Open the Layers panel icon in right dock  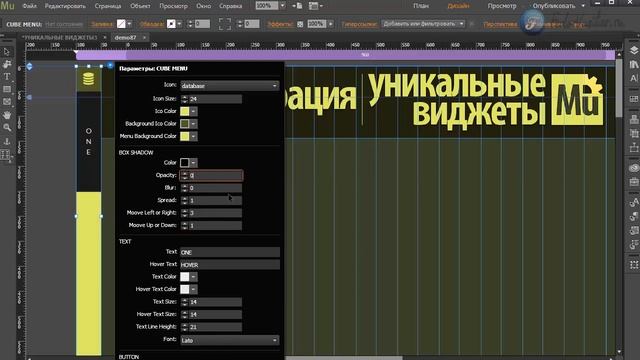[x=634, y=50]
